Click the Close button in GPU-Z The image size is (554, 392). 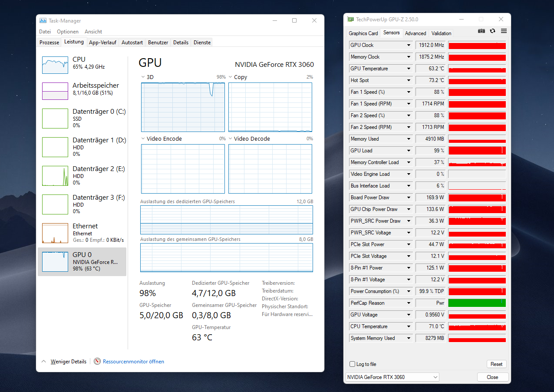point(492,377)
